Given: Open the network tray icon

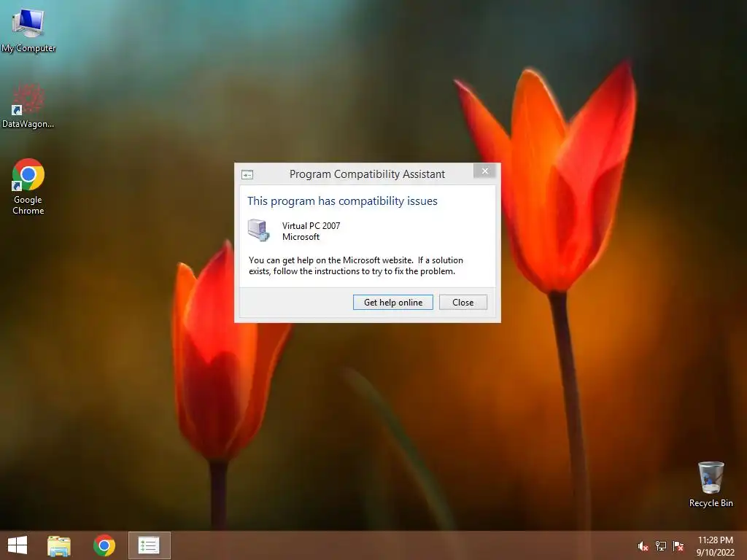Looking at the screenshot, I should click(x=661, y=546).
